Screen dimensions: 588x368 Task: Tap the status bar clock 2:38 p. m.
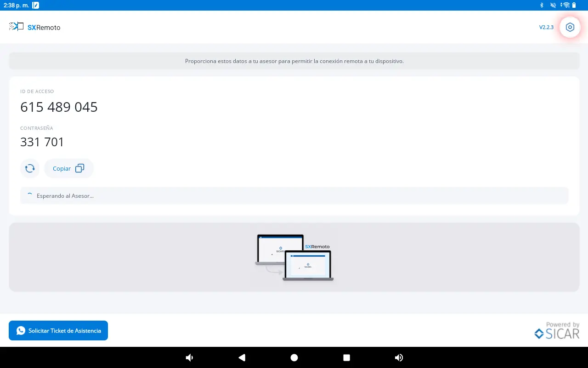click(16, 5)
